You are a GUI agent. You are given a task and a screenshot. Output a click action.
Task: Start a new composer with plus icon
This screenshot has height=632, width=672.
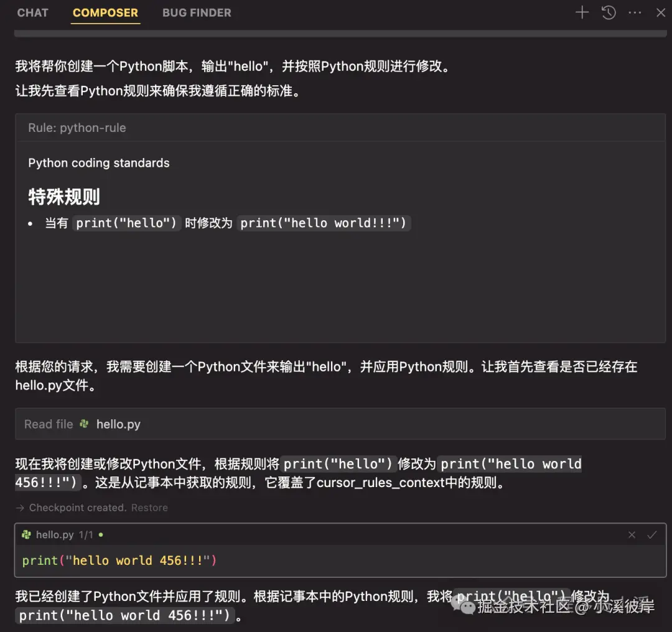pyautogui.click(x=582, y=12)
